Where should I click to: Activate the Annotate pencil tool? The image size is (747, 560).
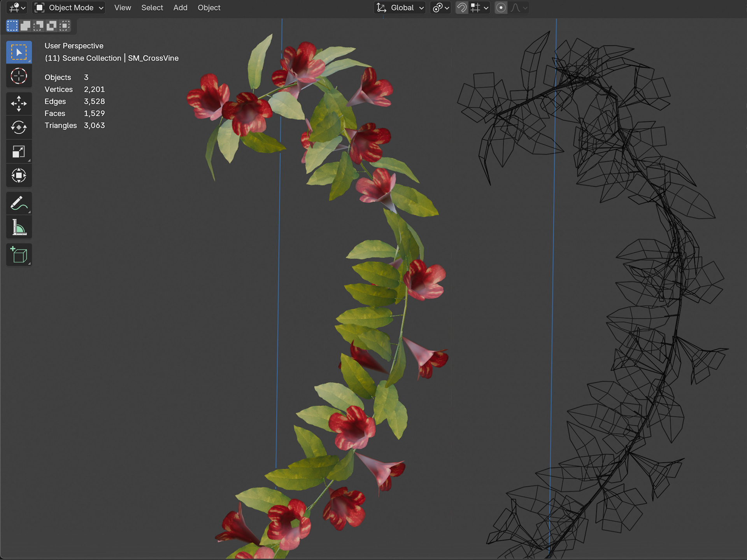click(x=19, y=203)
